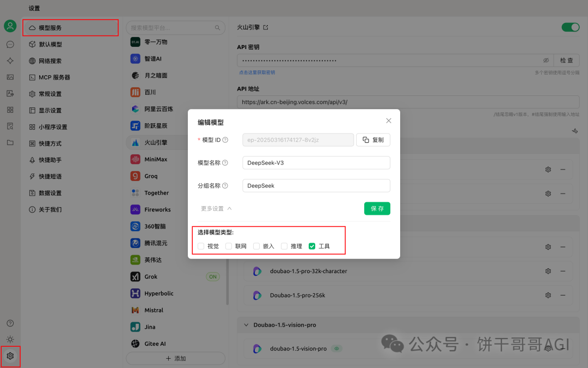Open the external link icon beside 火山引擎

[x=266, y=27]
